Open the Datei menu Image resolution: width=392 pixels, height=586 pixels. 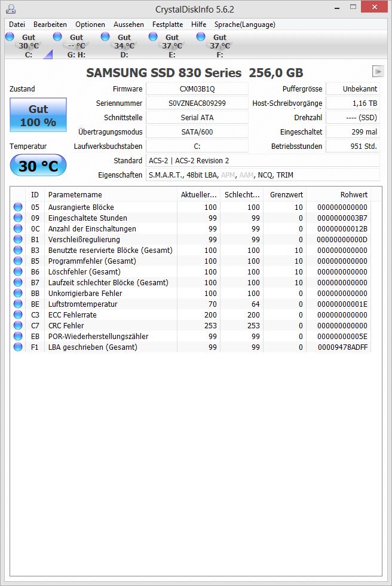click(17, 25)
